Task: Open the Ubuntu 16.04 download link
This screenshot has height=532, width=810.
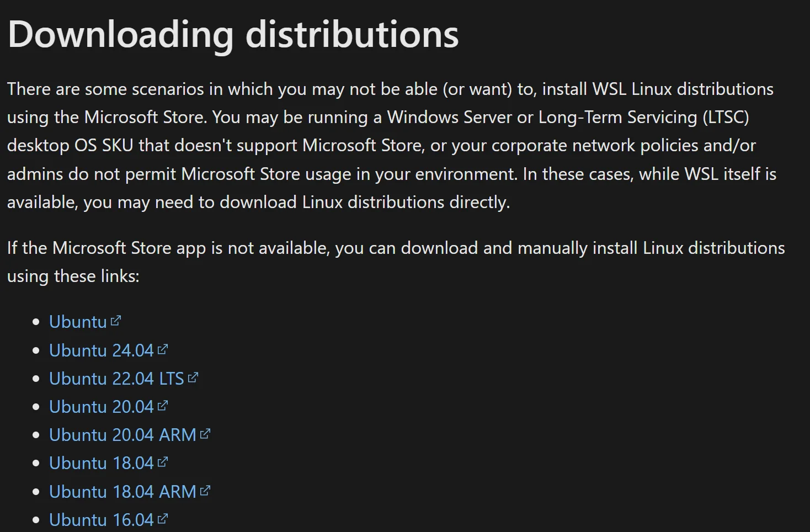Action: point(101,519)
